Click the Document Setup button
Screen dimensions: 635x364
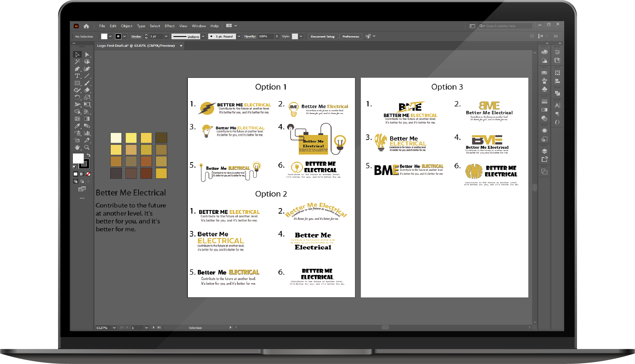323,36
